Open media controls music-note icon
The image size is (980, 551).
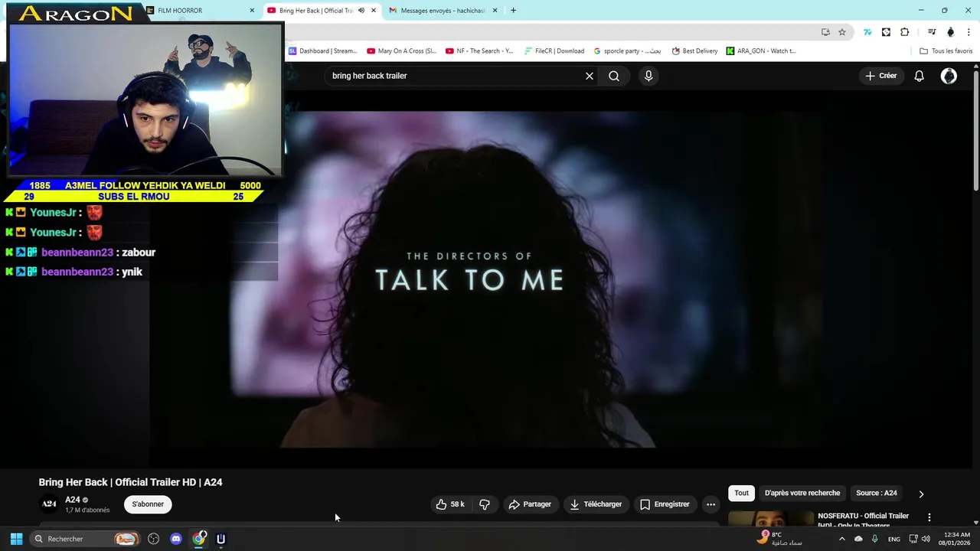[932, 32]
